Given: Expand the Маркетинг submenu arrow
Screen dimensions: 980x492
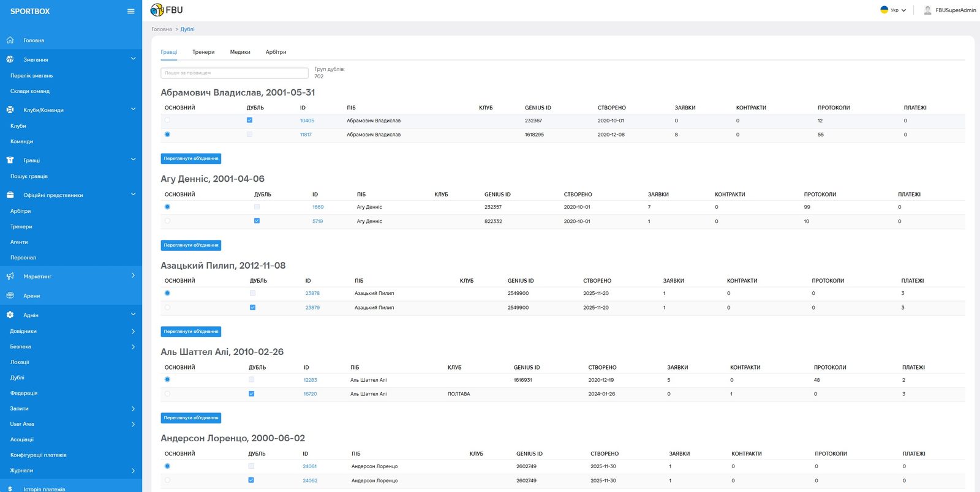Looking at the screenshot, I should pyautogui.click(x=133, y=275).
